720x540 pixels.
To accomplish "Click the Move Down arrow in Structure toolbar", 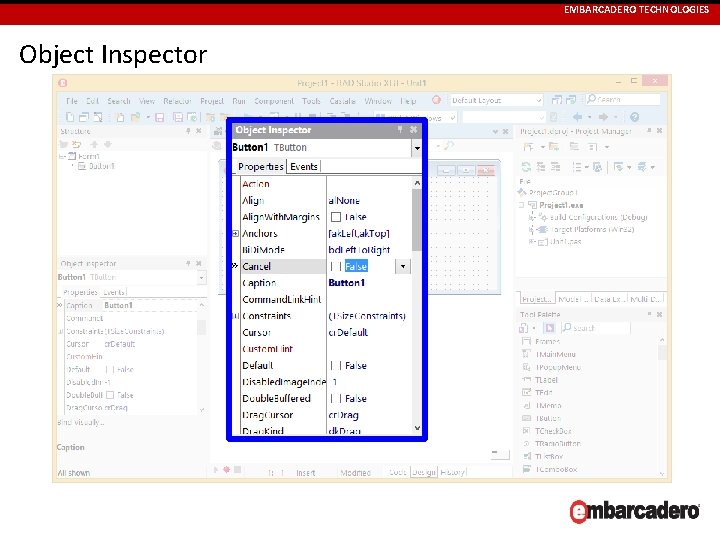I will [108, 144].
